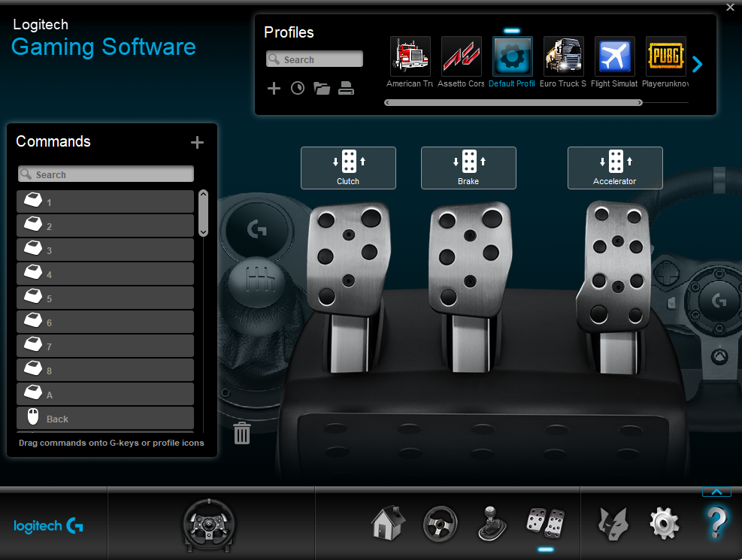Select command '3' in Commands list
Image resolution: width=742 pixels, height=560 pixels.
pyautogui.click(x=105, y=250)
